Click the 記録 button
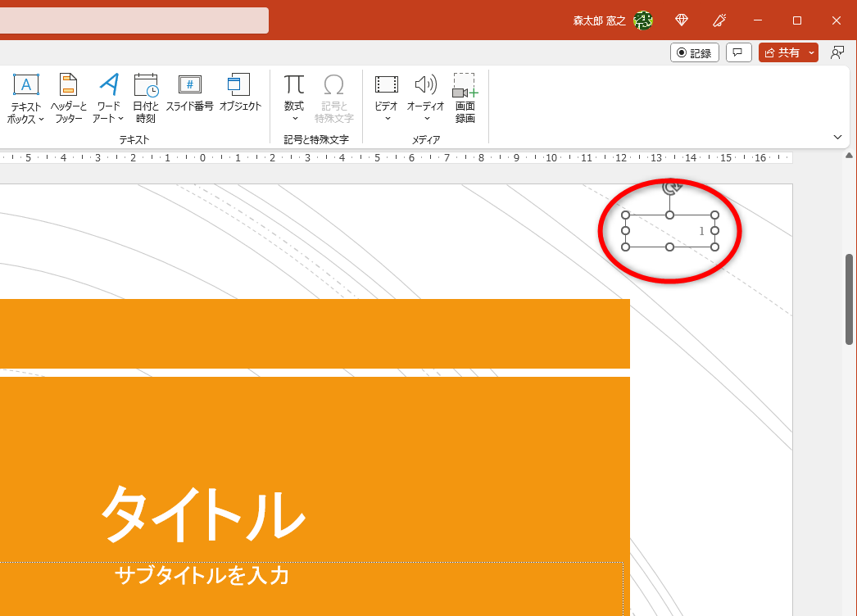 [x=694, y=52]
